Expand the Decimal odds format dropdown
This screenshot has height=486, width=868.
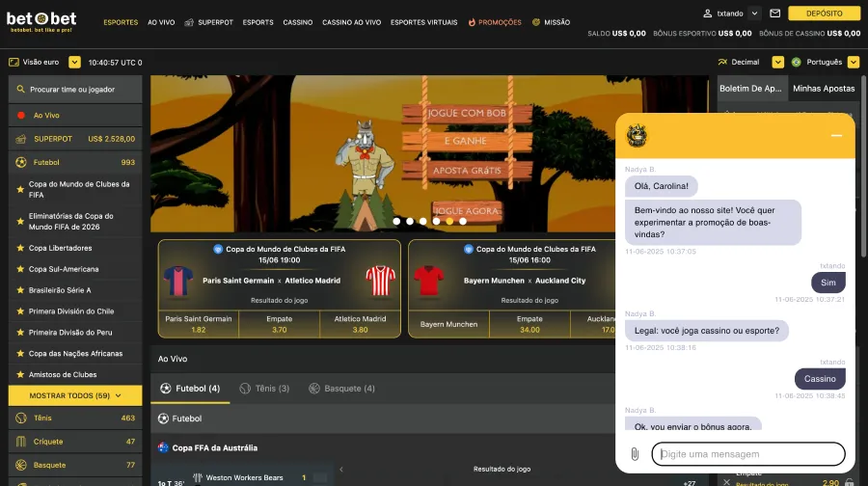pyautogui.click(x=777, y=62)
